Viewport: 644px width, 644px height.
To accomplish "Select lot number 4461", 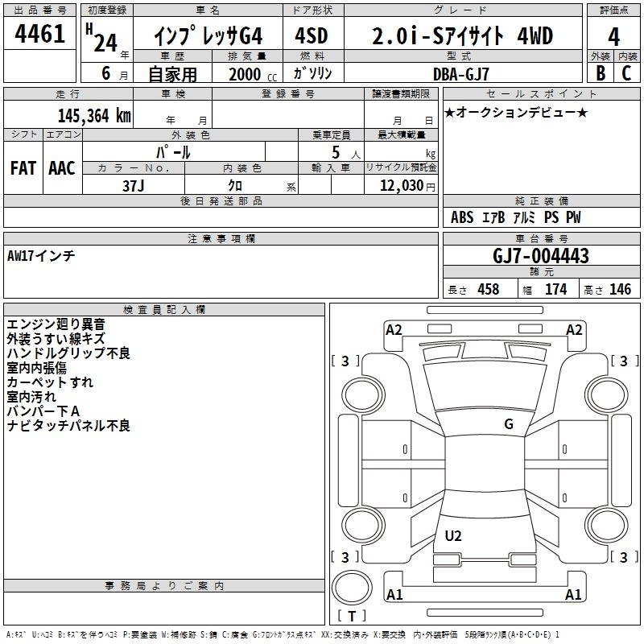I will (39, 33).
